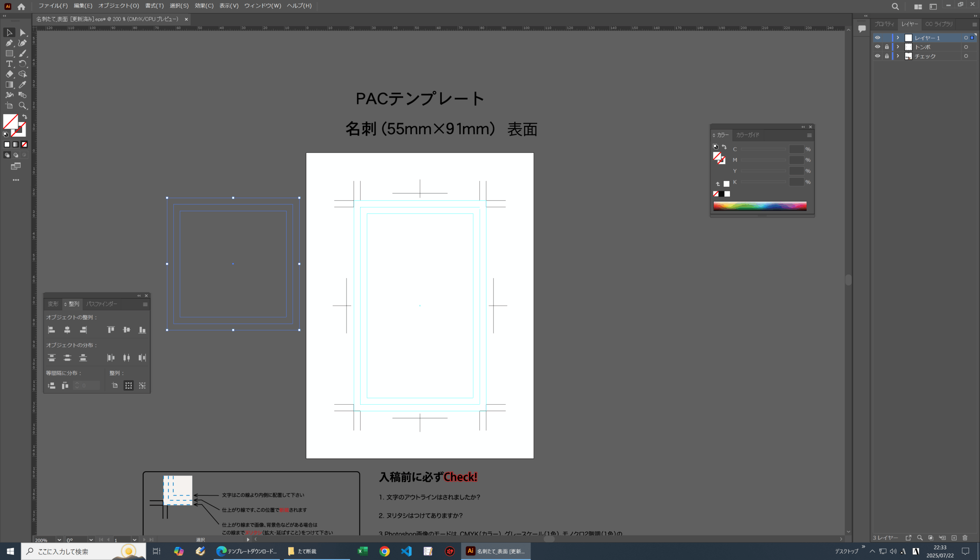Hide the トンボ layer
The height and width of the screenshot is (560, 980).
pos(877,47)
